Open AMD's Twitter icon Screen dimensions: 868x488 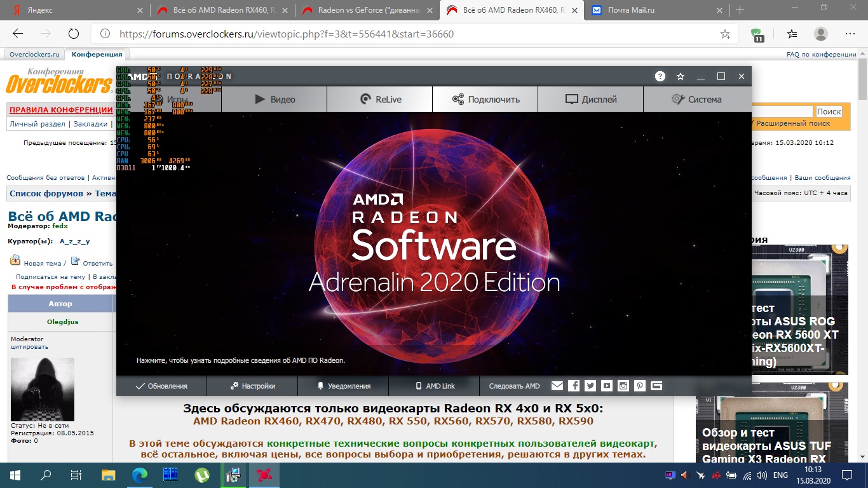(590, 386)
